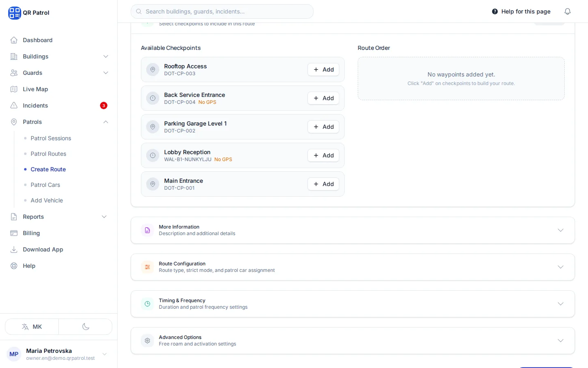
Task: Click the Billing card icon
Action: click(14, 233)
